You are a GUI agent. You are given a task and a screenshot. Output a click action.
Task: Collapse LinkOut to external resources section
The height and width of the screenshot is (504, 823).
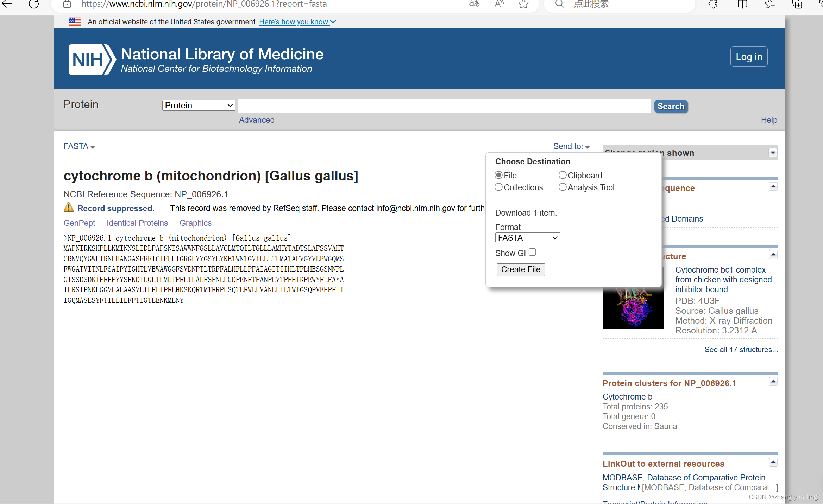coord(773,462)
